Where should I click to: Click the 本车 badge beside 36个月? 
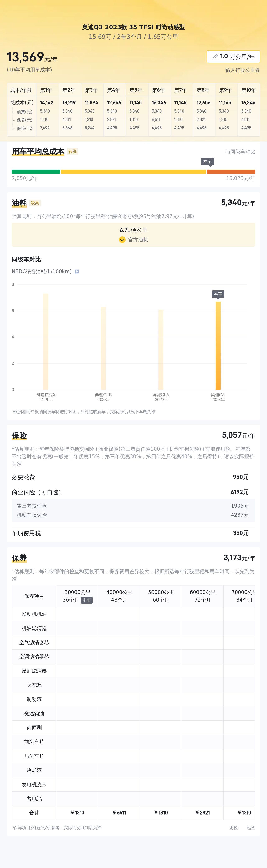click(87, 600)
